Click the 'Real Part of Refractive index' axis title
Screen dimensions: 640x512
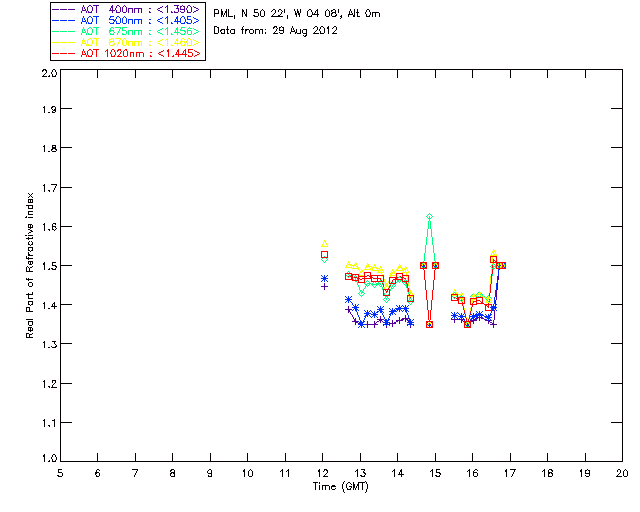(30, 265)
